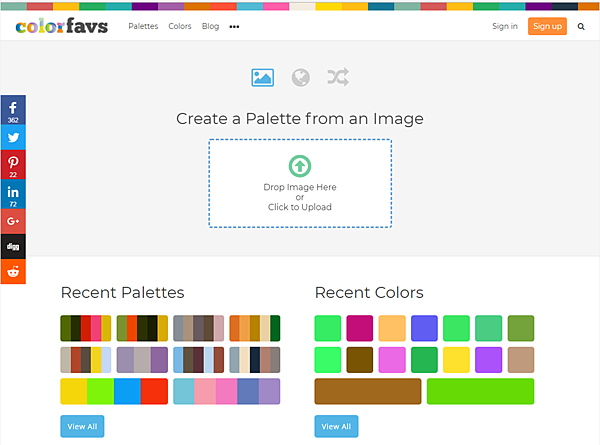Select the tan beige color swatch
This screenshot has width=600, height=445.
click(x=521, y=360)
